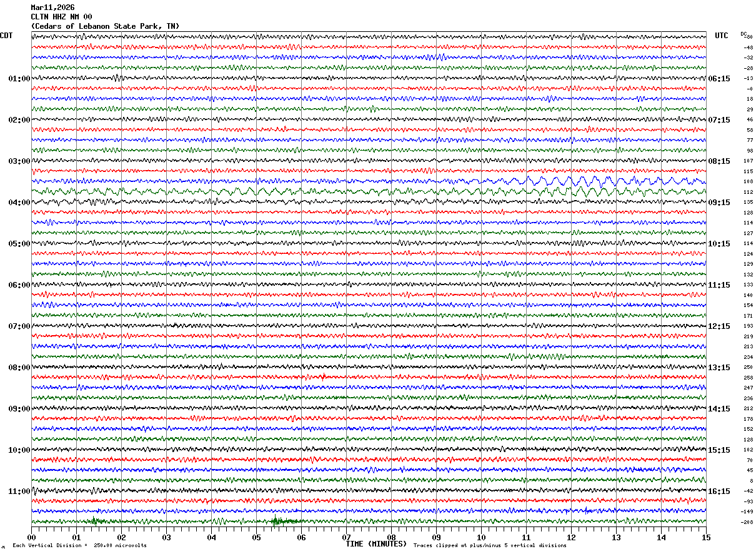This screenshot has width=756, height=554.
Task: Click the UTC time zone label
Action: [722, 36]
